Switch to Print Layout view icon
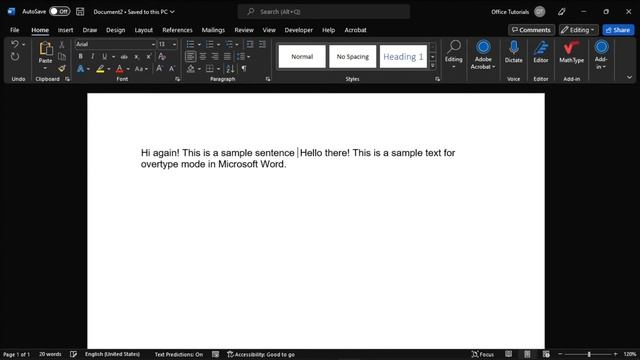 (527, 354)
